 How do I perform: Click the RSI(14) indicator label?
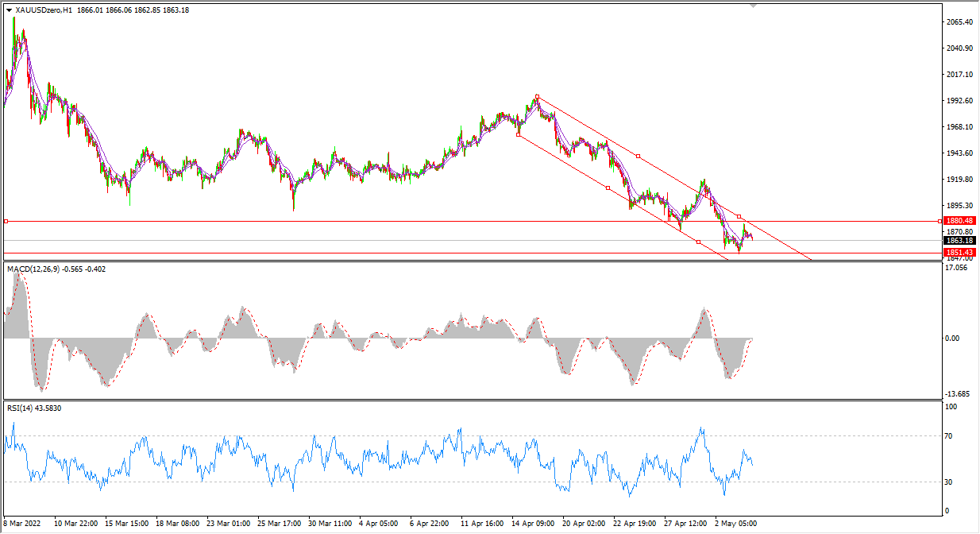tap(20, 408)
